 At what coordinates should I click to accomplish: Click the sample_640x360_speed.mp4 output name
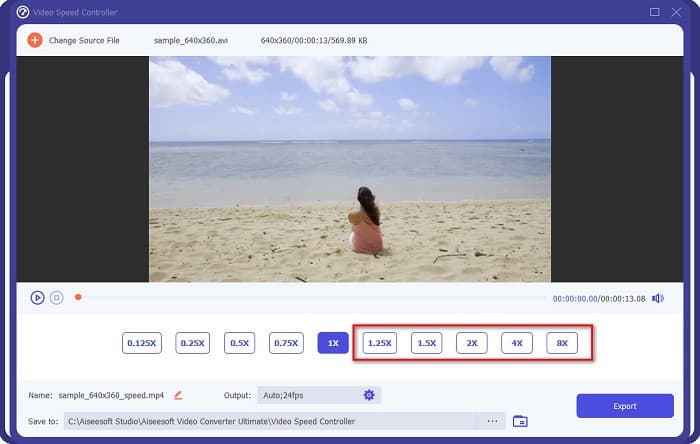click(111, 395)
